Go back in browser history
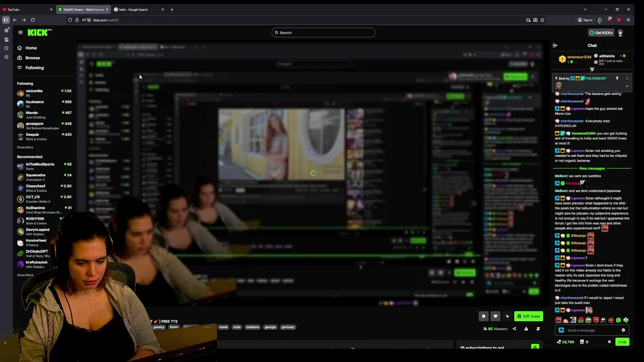Image resolution: width=644 pixels, height=362 pixels. pyautogui.click(x=15, y=20)
